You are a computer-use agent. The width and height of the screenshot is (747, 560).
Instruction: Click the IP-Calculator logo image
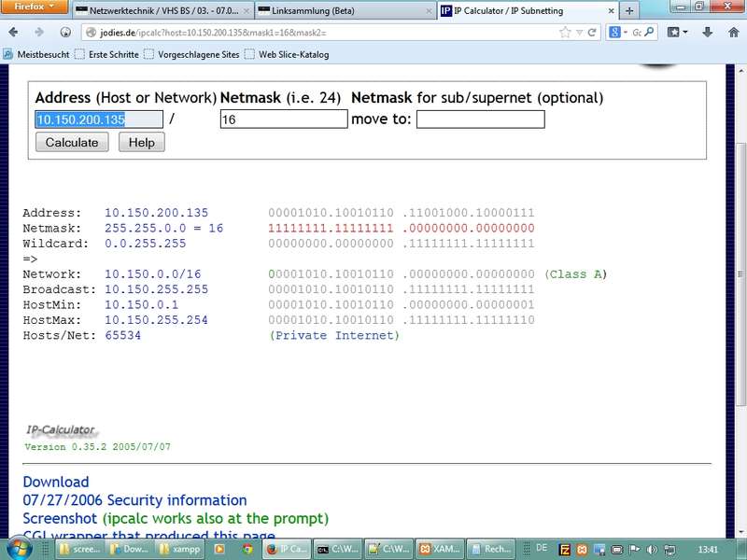click(x=62, y=430)
